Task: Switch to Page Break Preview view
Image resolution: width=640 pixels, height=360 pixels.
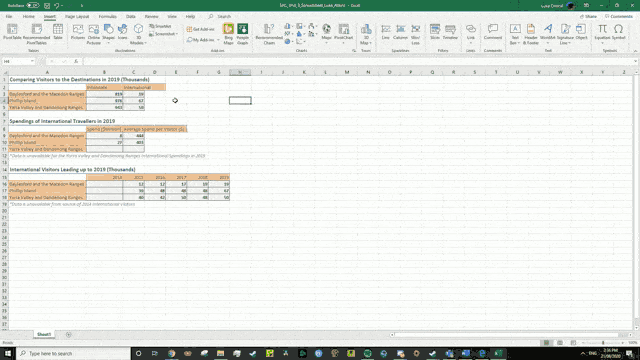Action: tap(573, 343)
